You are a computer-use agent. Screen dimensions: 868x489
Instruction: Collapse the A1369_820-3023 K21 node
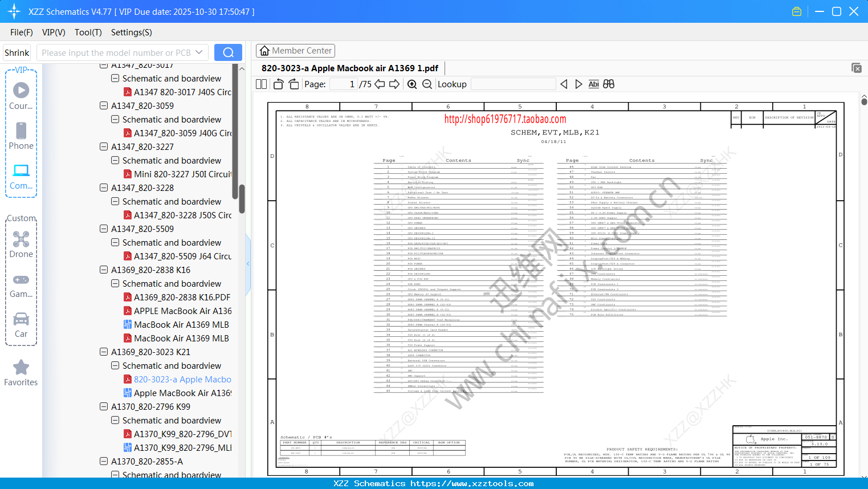tap(104, 352)
